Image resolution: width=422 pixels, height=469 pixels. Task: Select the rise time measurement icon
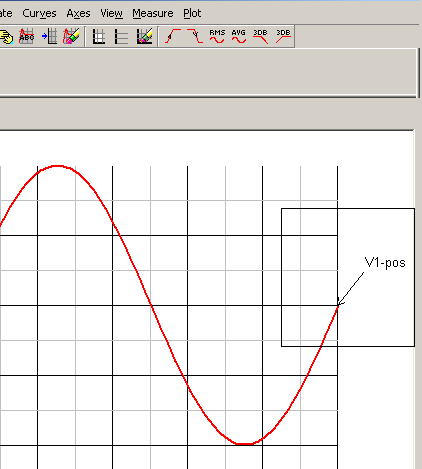pyautogui.click(x=174, y=36)
